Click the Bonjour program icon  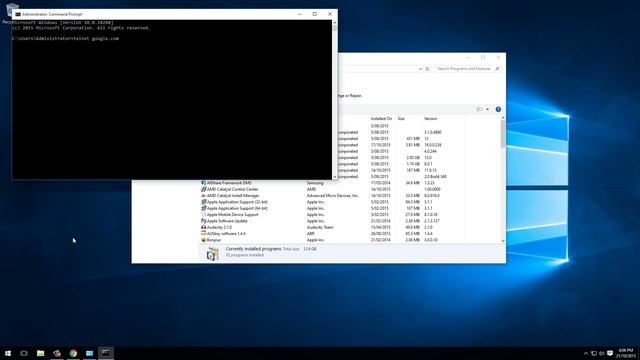click(203, 240)
